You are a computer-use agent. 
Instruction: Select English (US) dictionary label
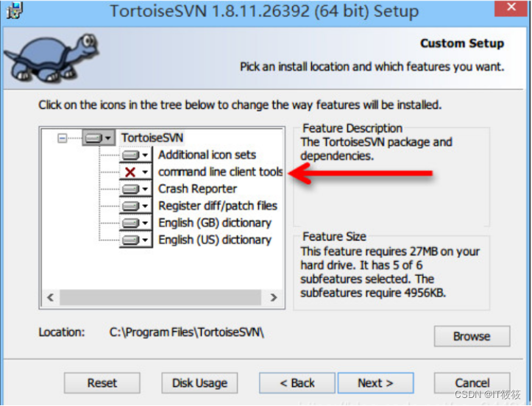(x=215, y=240)
